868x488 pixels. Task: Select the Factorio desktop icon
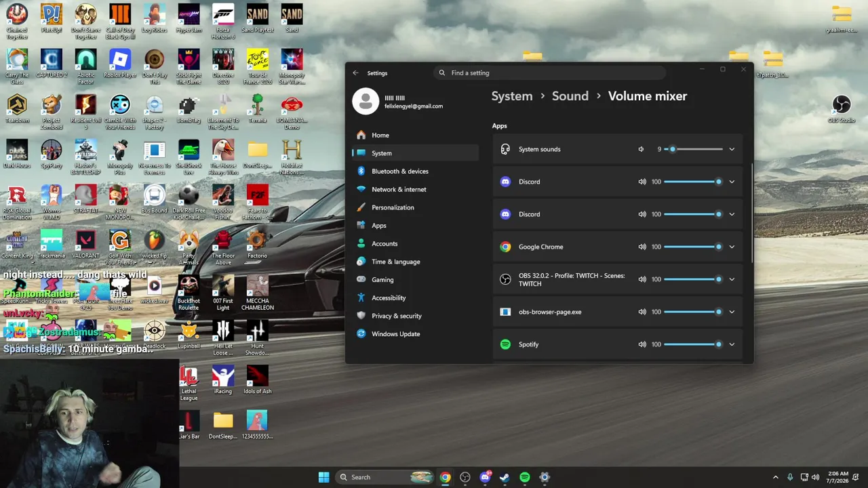[257, 245]
